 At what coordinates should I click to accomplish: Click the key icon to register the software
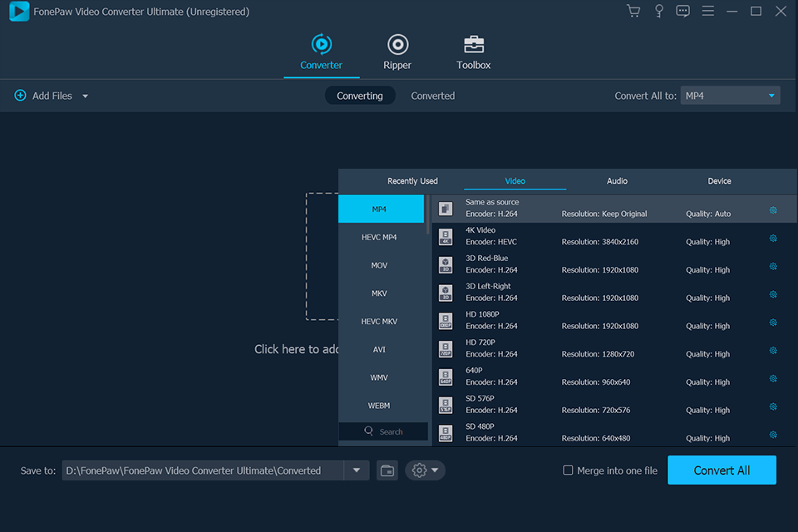point(658,11)
